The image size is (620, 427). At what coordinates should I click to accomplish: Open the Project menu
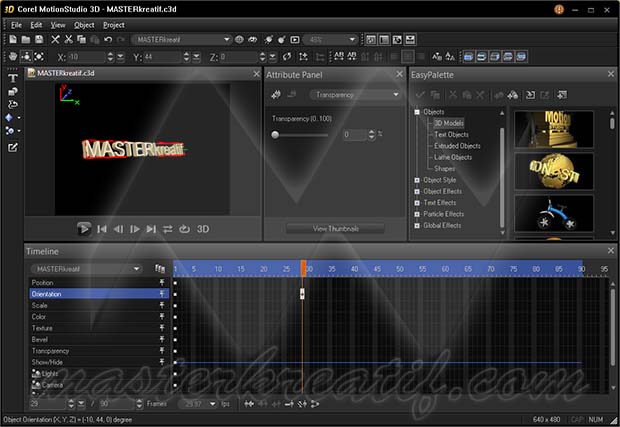point(114,24)
